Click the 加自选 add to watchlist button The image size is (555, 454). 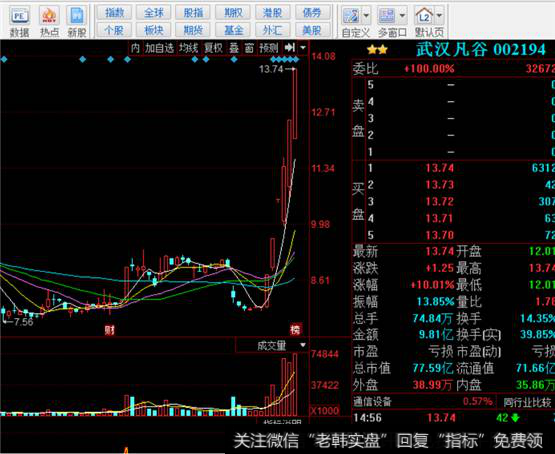[x=159, y=48]
